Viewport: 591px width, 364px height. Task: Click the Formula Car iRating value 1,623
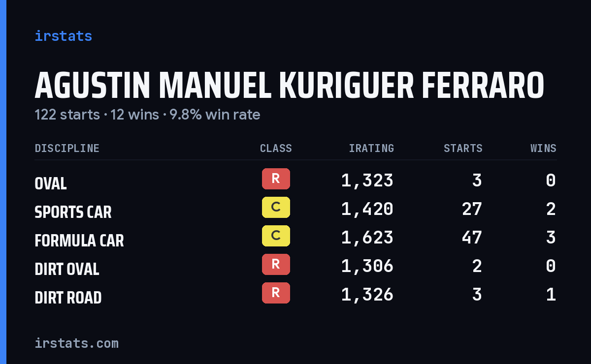(x=367, y=238)
